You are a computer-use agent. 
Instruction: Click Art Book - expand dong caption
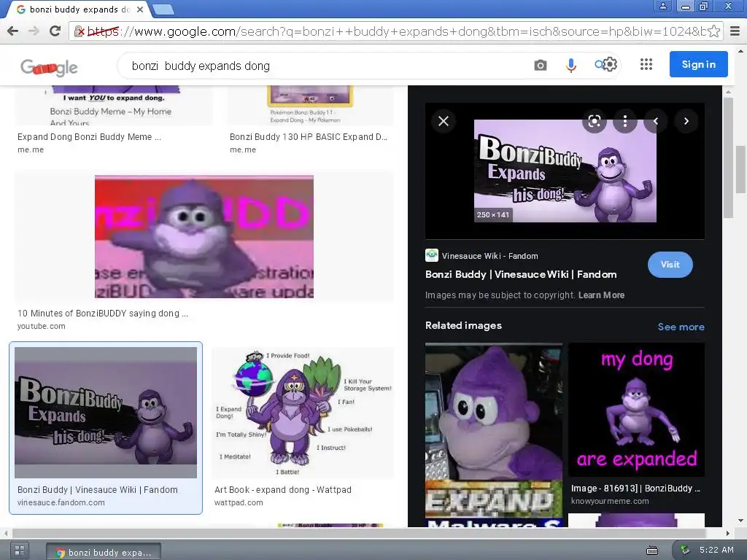click(283, 490)
